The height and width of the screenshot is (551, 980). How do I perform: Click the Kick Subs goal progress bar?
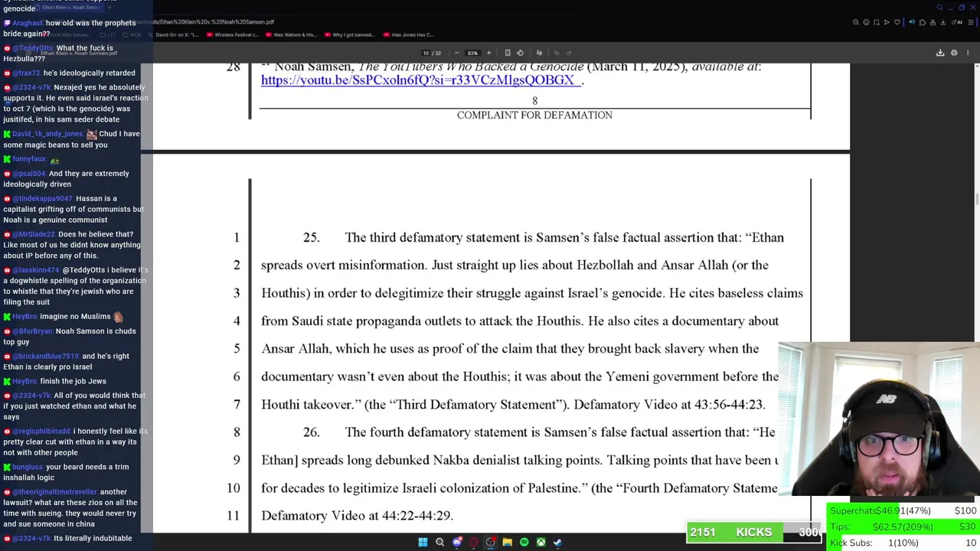coord(903,543)
